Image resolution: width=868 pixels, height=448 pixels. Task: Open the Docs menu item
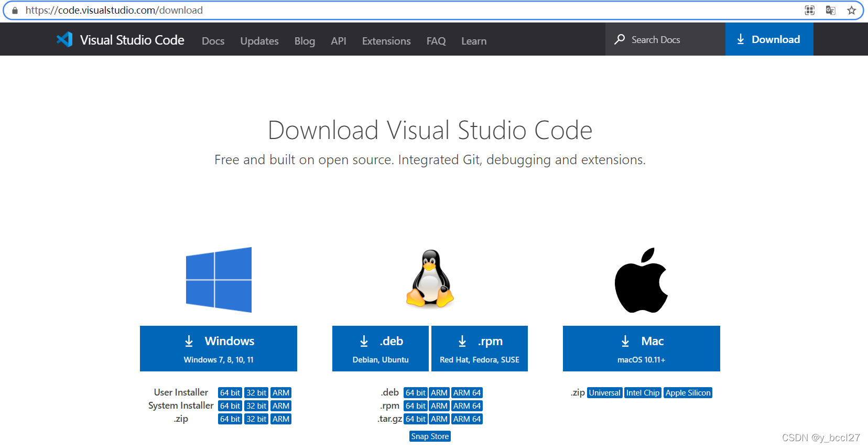(x=213, y=41)
